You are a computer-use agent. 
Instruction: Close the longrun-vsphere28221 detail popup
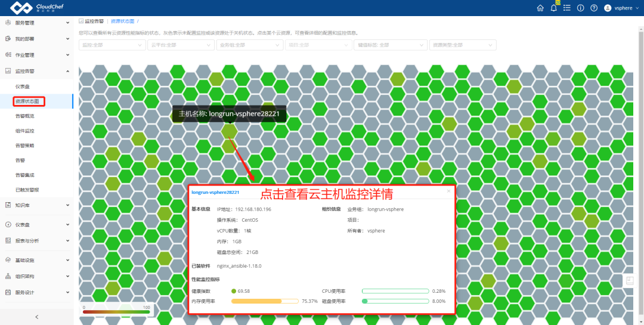point(448,191)
